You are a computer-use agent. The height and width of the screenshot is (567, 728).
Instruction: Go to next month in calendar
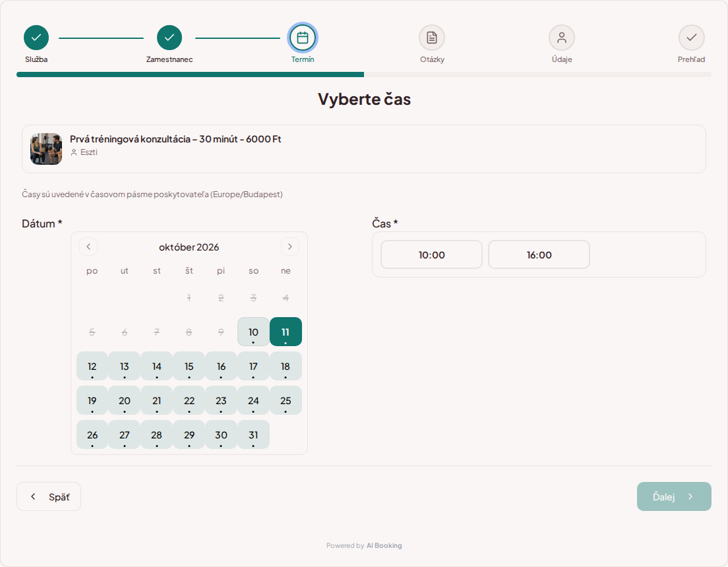pos(290,247)
